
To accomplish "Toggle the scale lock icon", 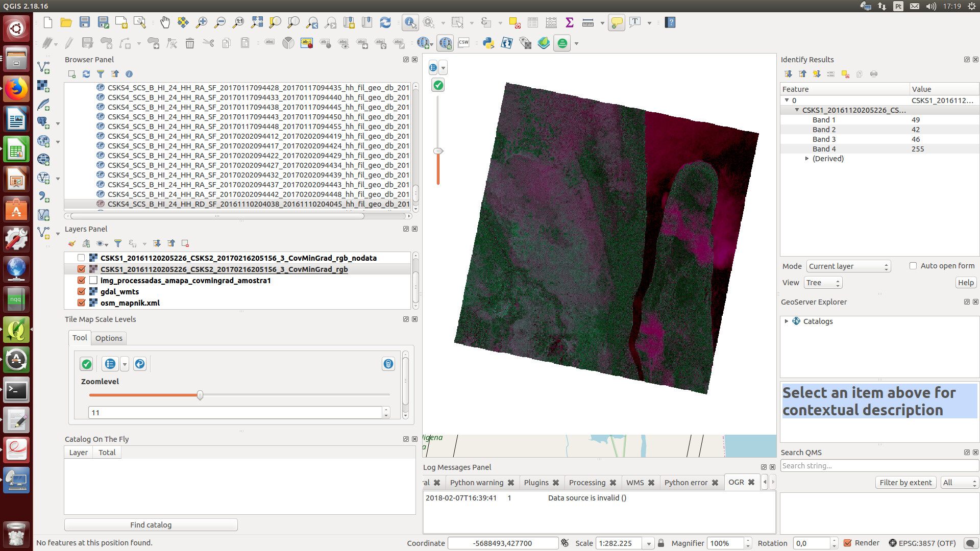I will pyautogui.click(x=661, y=543).
